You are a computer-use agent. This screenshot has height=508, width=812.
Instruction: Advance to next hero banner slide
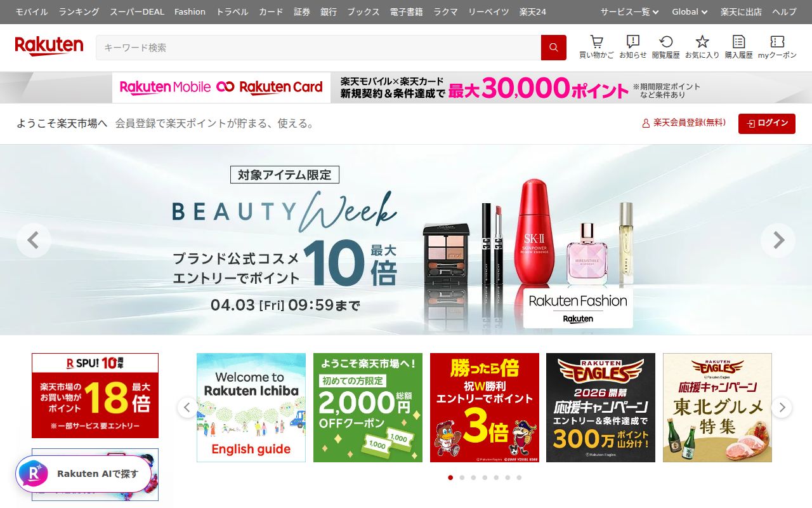pyautogui.click(x=778, y=240)
